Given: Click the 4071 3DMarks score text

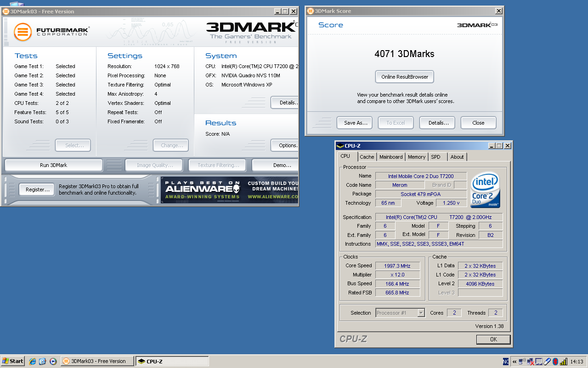Looking at the screenshot, I should [x=404, y=54].
